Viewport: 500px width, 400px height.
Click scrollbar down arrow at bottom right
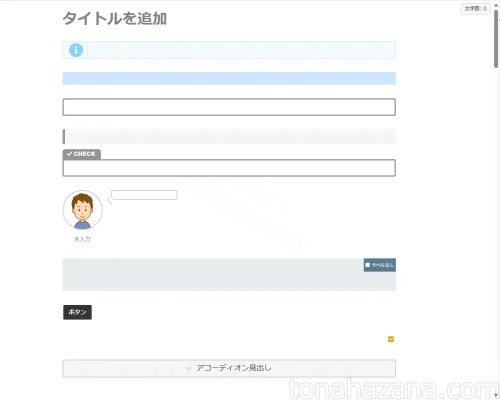(496, 395)
